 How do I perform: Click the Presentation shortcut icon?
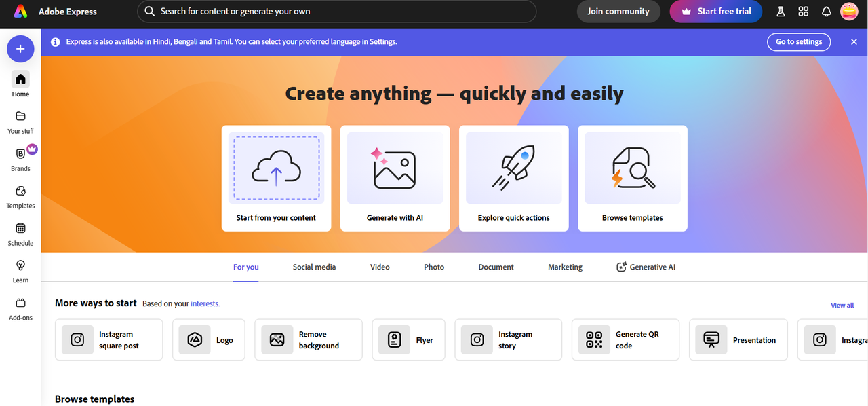[x=711, y=339]
